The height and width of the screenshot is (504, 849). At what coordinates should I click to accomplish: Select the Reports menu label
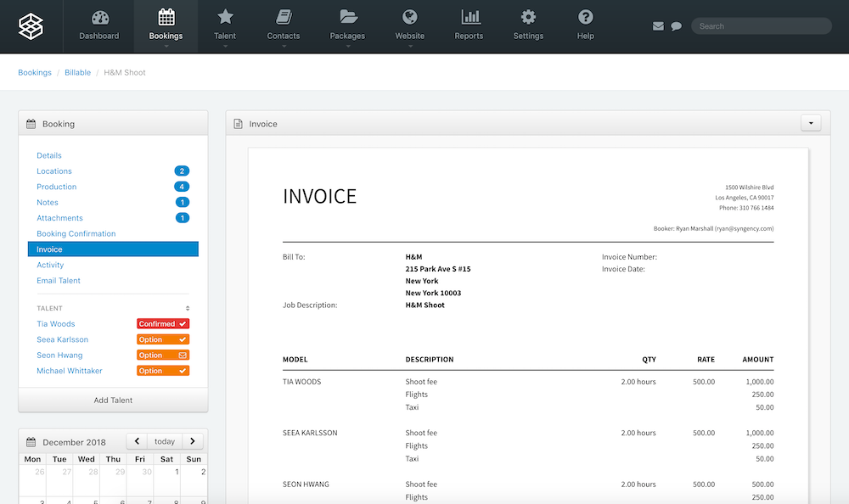tap(469, 36)
